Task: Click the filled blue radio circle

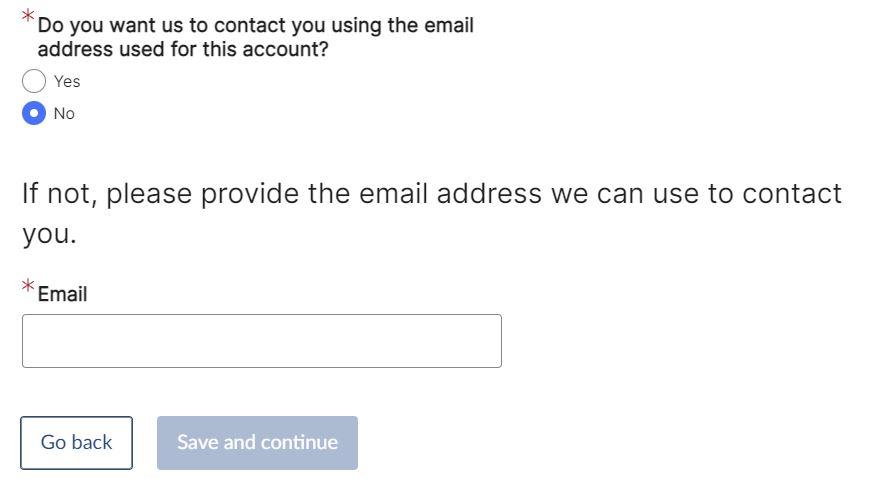Action: [34, 113]
